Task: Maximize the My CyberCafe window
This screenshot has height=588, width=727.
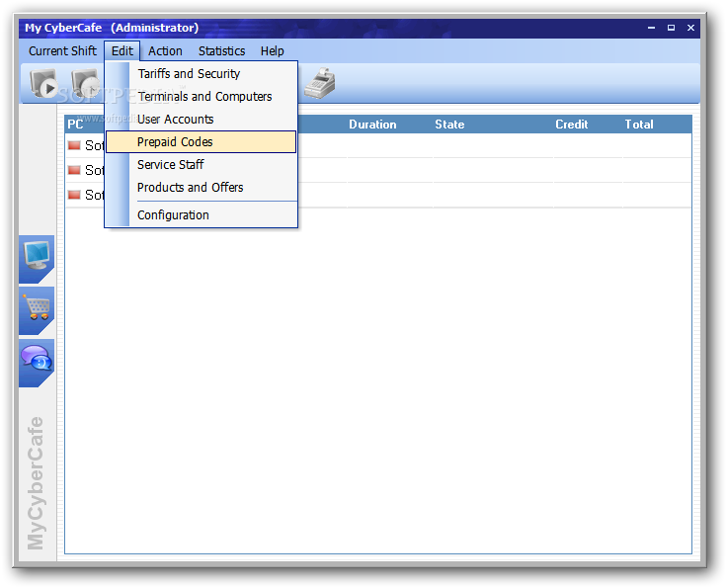Action: point(671,28)
